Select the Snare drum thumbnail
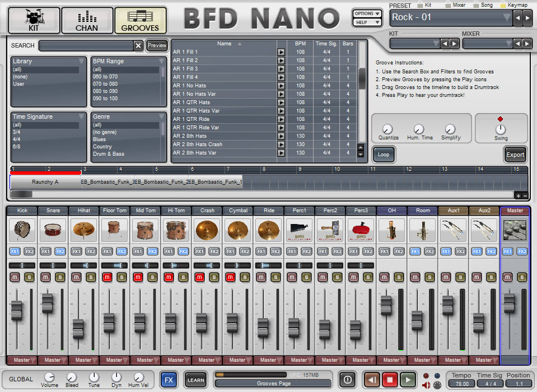Image resolution: width=537 pixels, height=392 pixels. (x=53, y=230)
